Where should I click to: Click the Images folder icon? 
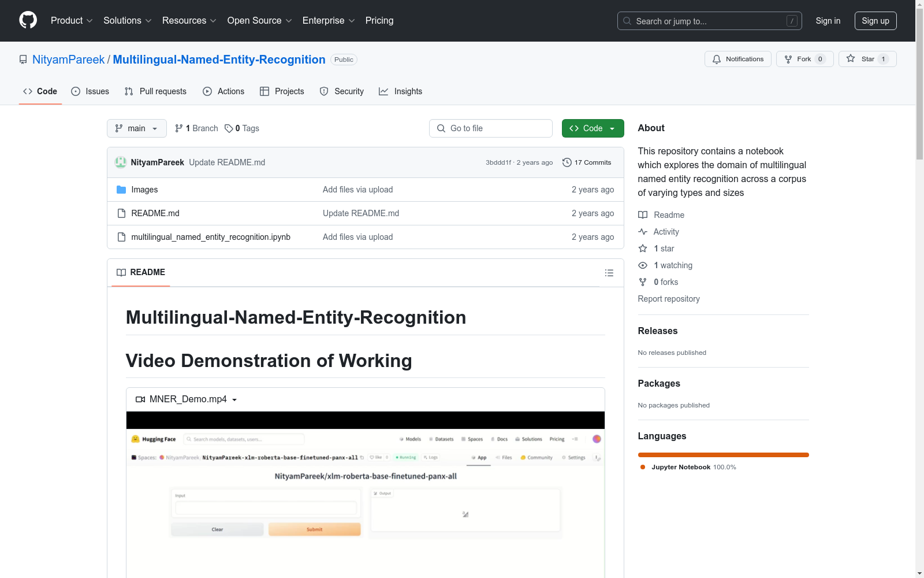(x=121, y=190)
